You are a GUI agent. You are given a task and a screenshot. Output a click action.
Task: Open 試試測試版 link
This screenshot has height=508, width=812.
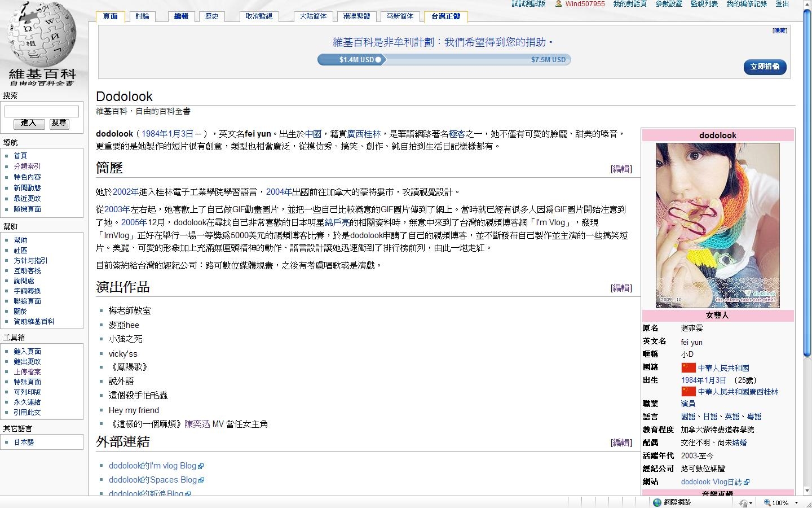pos(528,4)
